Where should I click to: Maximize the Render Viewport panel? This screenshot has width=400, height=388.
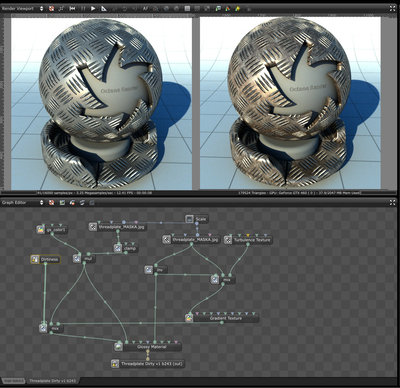pyautogui.click(x=392, y=9)
